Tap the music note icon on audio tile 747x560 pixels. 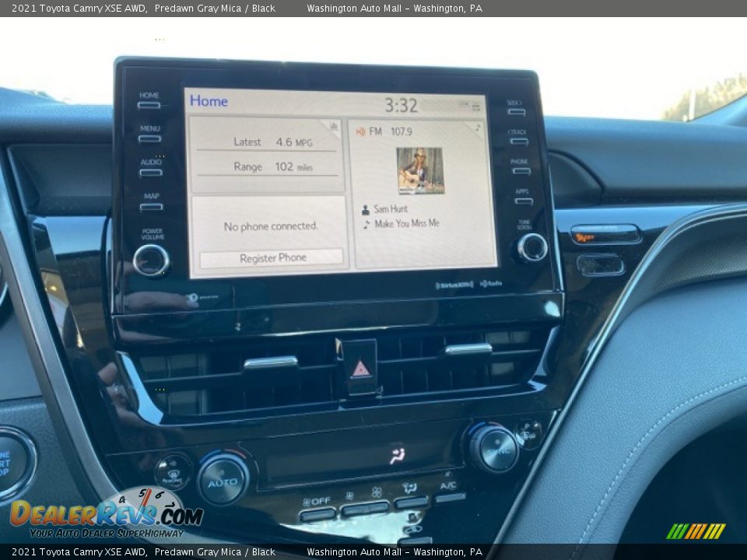(477, 128)
